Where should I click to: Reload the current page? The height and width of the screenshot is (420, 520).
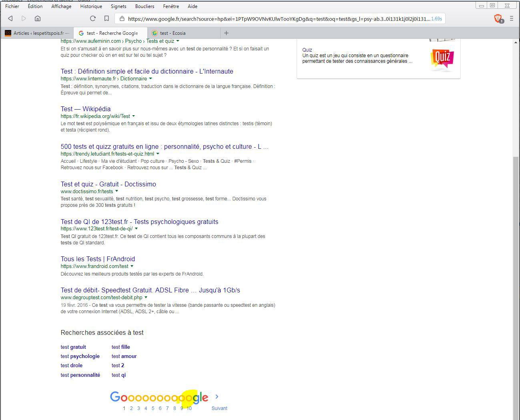click(93, 18)
